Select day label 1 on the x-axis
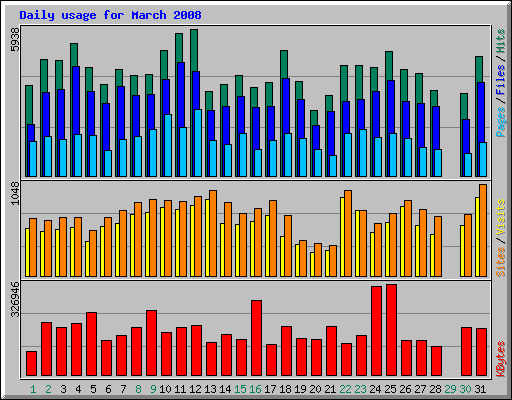Screen dimensions: 512x400 [x=33, y=389]
